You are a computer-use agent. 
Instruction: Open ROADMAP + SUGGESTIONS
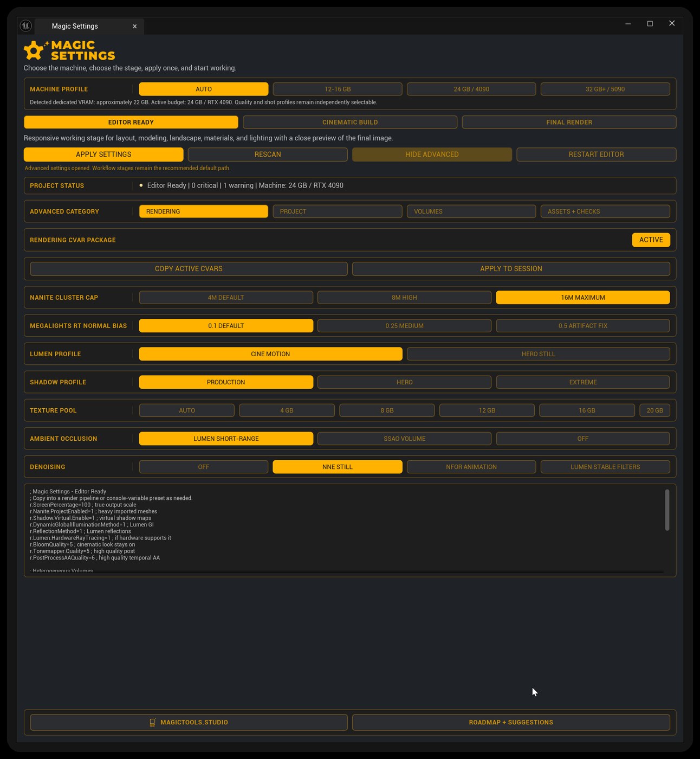[x=511, y=722]
